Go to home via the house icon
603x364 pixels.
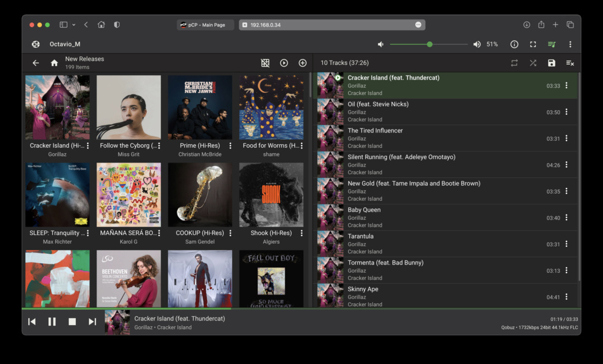click(x=54, y=62)
